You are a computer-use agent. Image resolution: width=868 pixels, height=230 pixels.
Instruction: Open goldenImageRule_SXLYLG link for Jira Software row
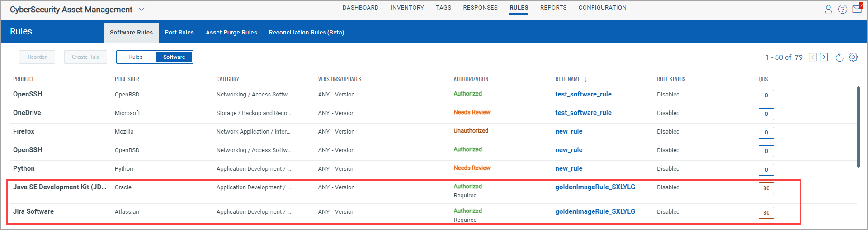[595, 211]
